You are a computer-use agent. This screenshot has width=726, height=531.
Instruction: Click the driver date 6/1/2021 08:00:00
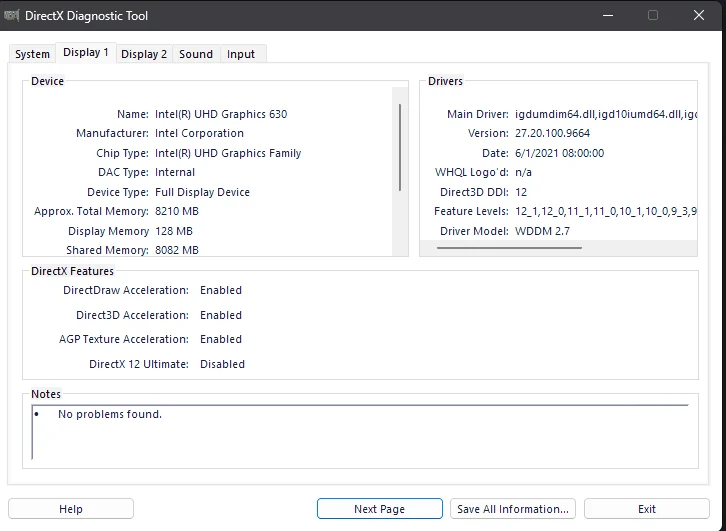pos(559,153)
